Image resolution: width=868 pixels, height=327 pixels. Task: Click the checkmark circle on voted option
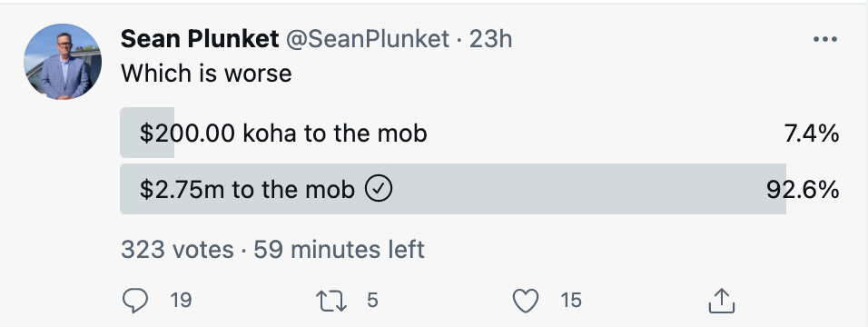pos(379,189)
